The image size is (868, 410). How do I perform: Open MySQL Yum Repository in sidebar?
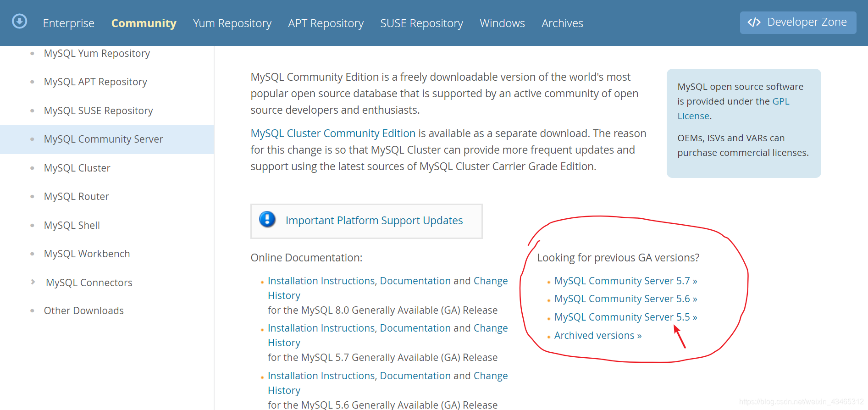click(97, 54)
